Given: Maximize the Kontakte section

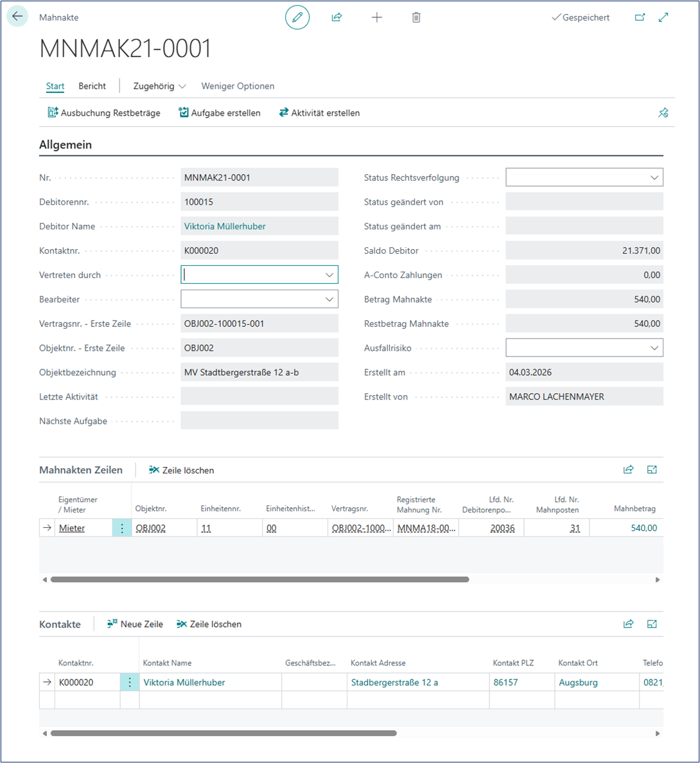Looking at the screenshot, I should coord(652,624).
